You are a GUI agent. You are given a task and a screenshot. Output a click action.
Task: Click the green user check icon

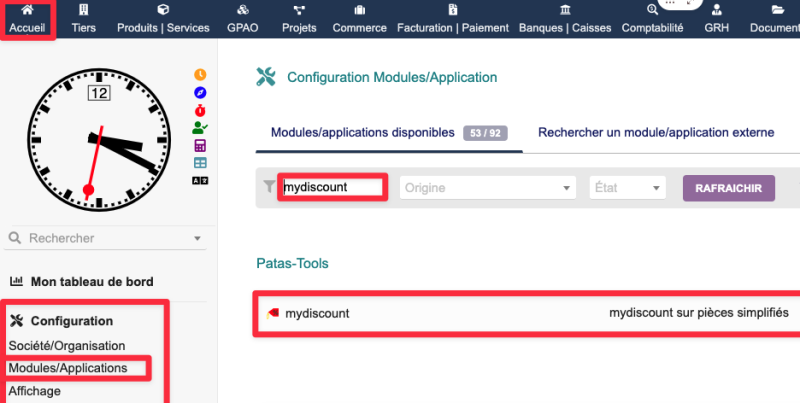coord(200,127)
